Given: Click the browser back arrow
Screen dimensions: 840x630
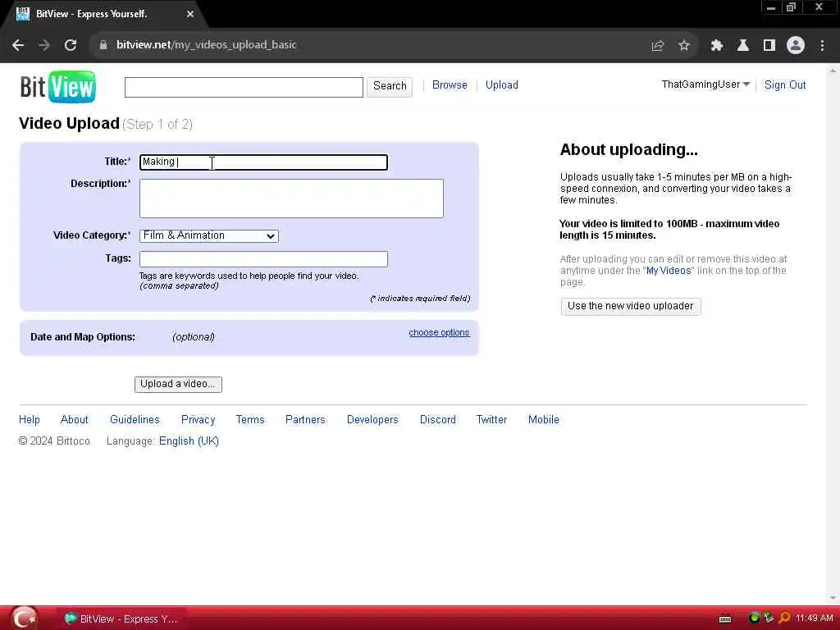Looking at the screenshot, I should pos(18,45).
